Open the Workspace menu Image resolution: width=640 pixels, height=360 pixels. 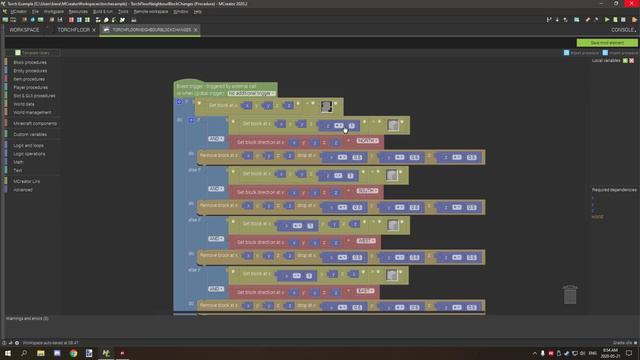click(53, 11)
